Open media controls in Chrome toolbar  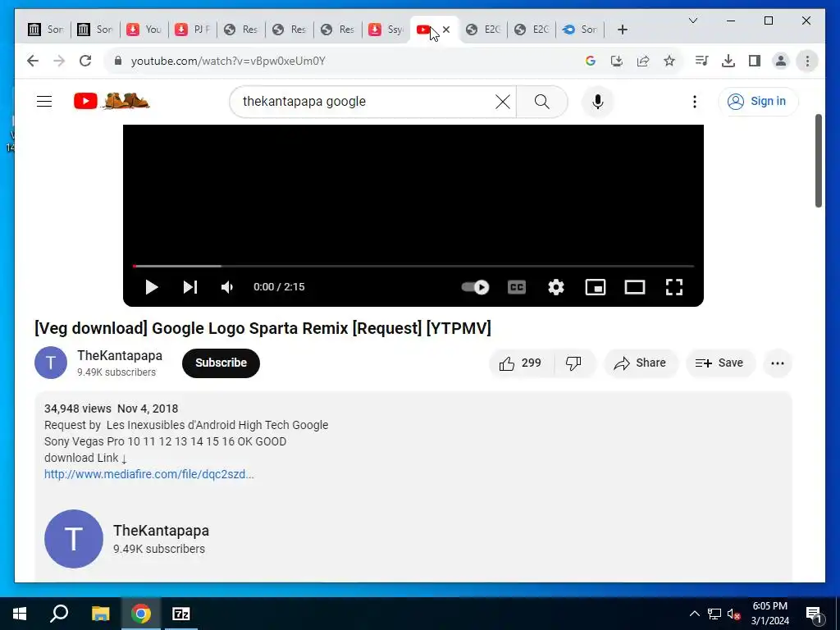click(702, 61)
